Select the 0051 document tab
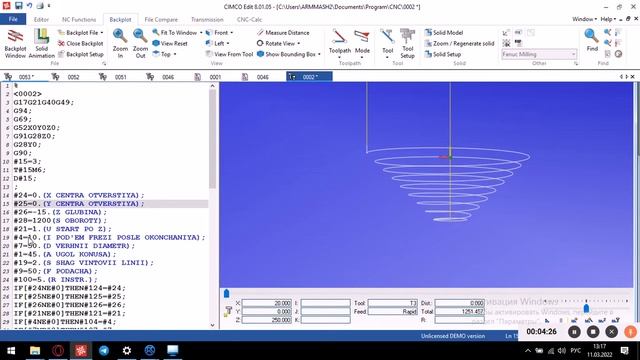 (x=120, y=77)
